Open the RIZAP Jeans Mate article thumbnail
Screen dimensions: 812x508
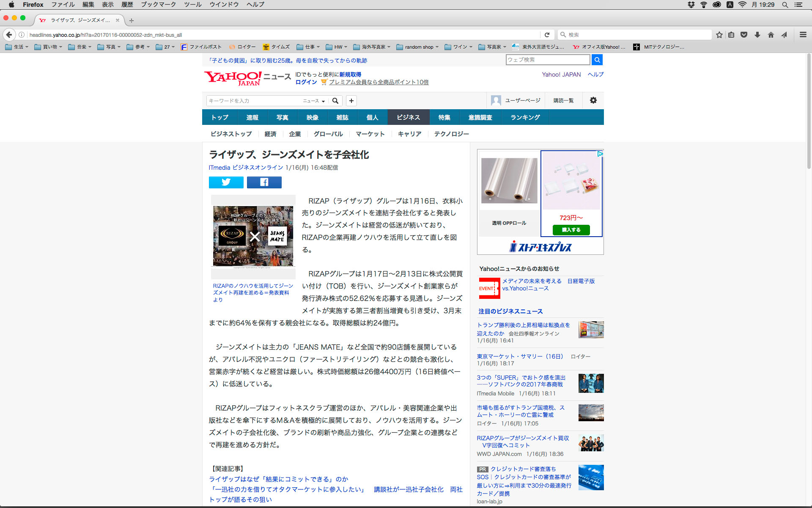pyautogui.click(x=253, y=236)
